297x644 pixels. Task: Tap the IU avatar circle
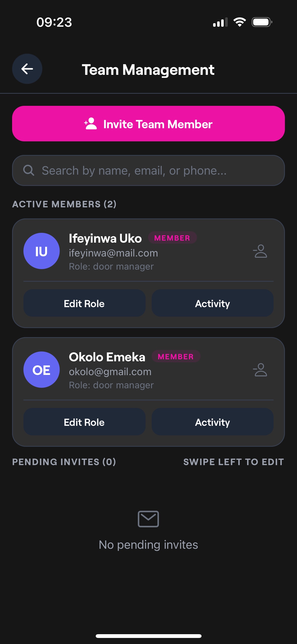tap(42, 251)
